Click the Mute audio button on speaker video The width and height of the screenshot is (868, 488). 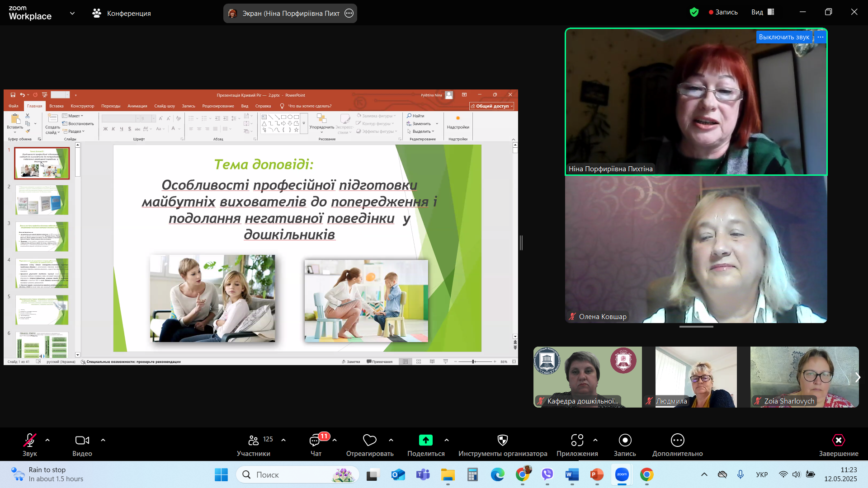[x=783, y=37]
